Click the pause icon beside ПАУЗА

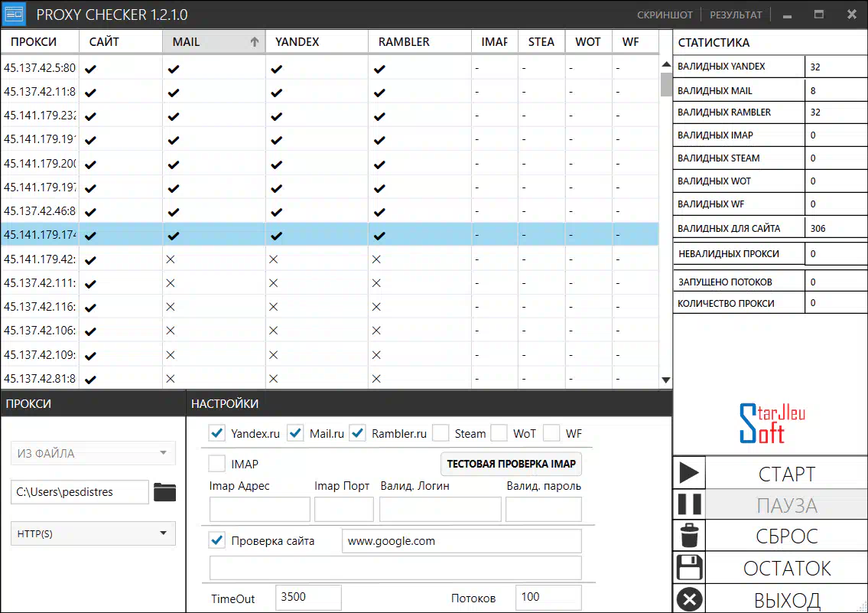(689, 504)
